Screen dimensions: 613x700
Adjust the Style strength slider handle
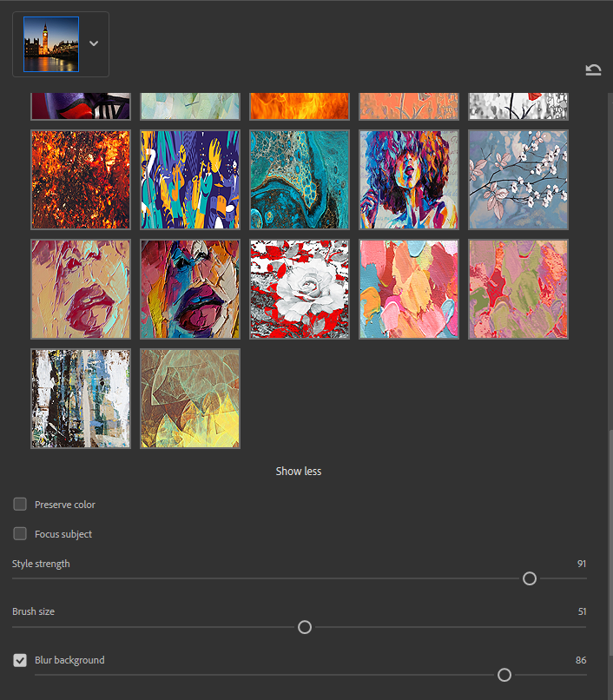pyautogui.click(x=530, y=578)
